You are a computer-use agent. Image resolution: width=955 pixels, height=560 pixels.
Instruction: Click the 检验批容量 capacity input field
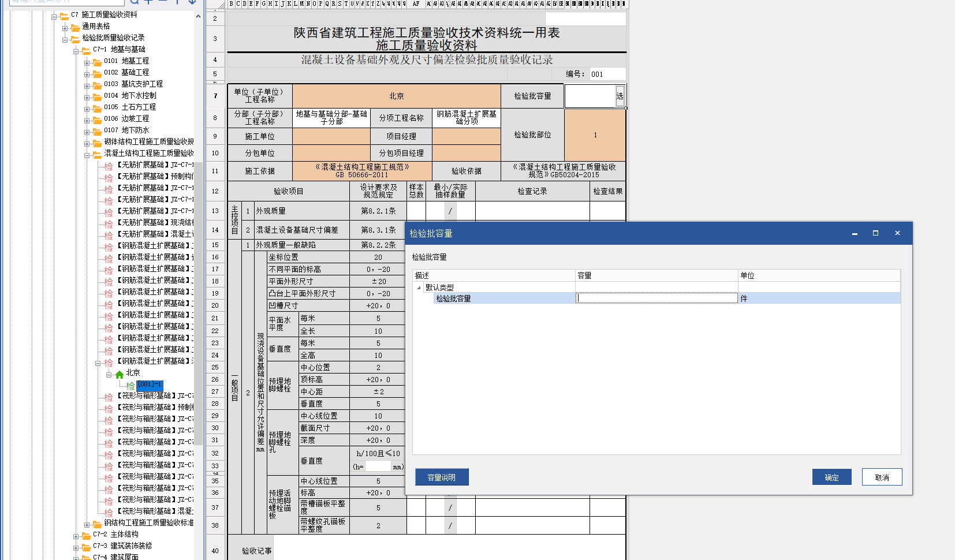click(656, 298)
